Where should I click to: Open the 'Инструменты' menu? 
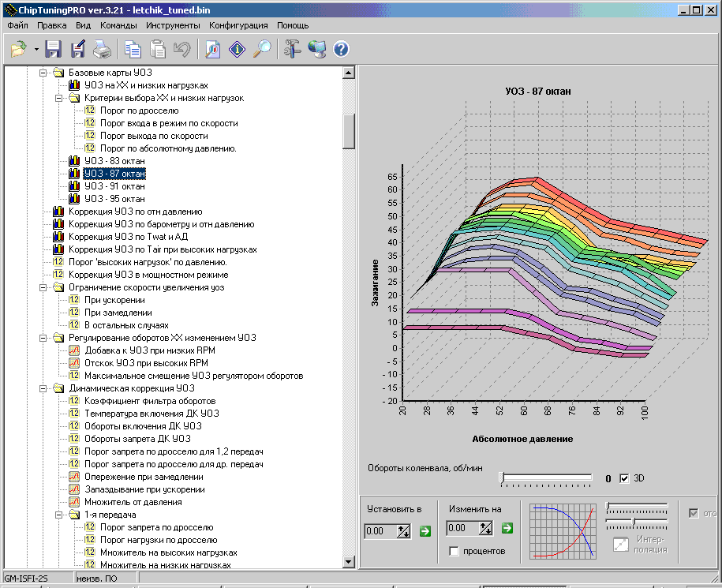(172, 25)
